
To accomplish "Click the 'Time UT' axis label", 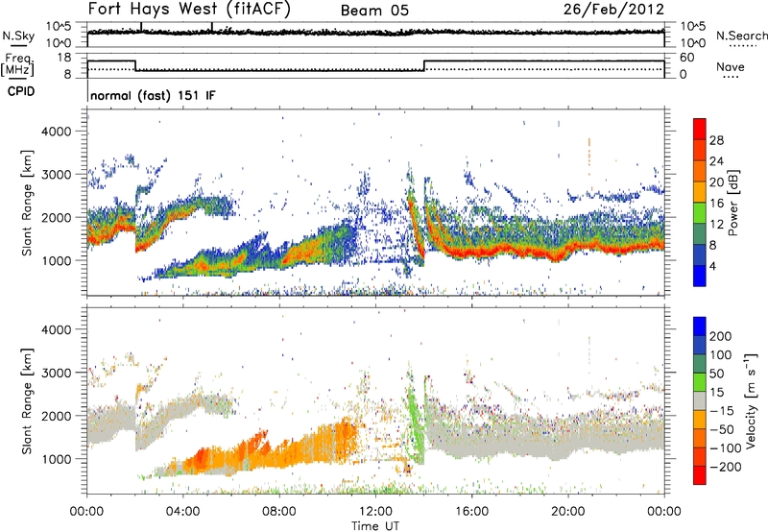I will 375,526.
